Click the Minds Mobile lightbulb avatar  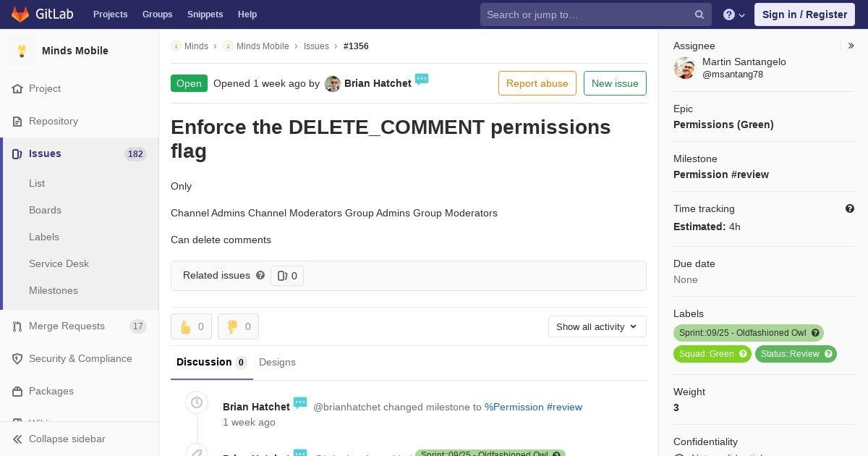(x=22, y=51)
